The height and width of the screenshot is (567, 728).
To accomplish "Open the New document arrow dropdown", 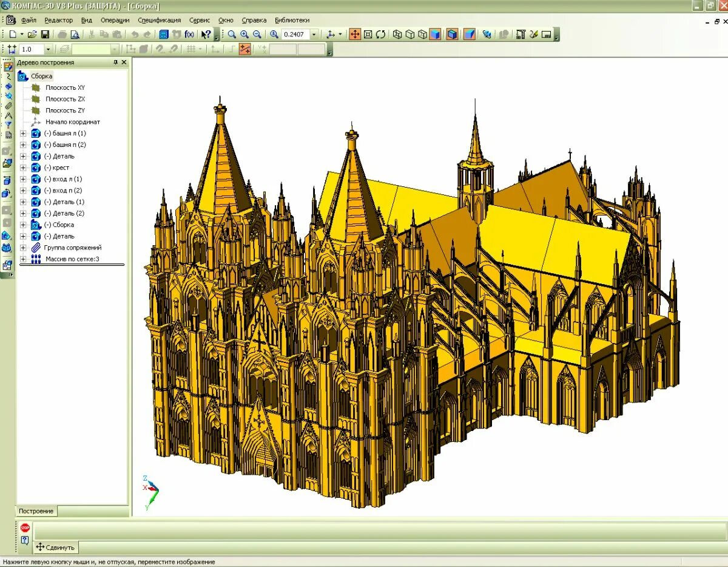I will [x=22, y=35].
